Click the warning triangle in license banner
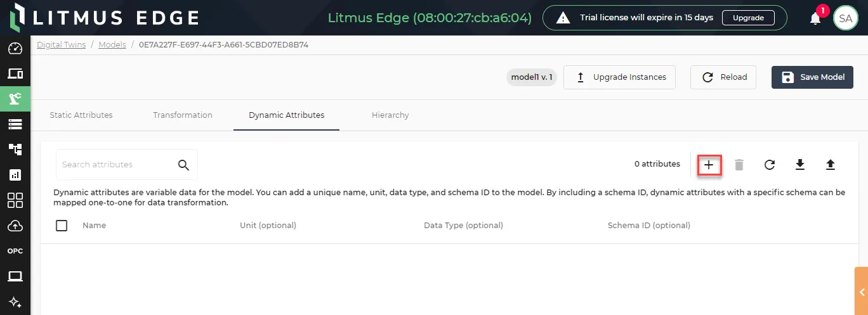This screenshot has width=868, height=315. click(563, 18)
